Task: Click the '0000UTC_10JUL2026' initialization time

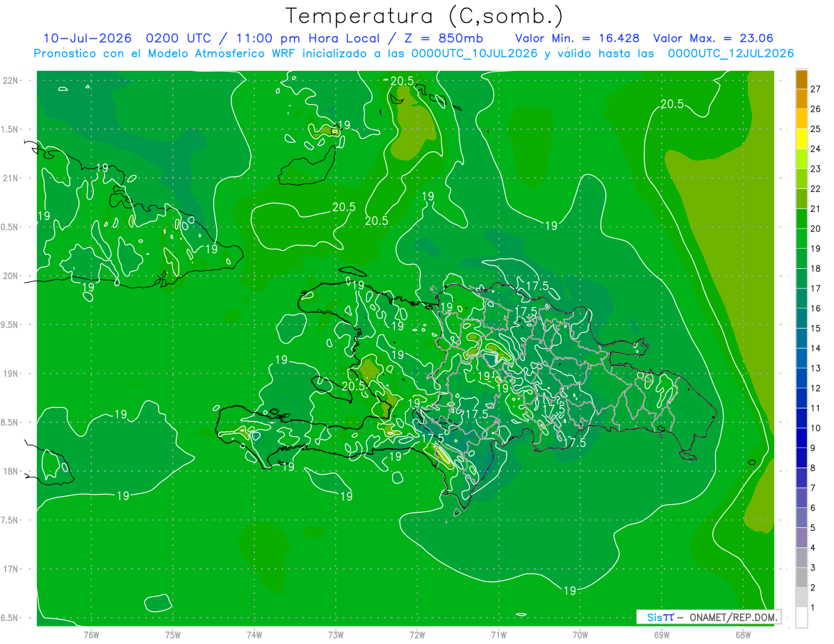Action: [x=475, y=53]
